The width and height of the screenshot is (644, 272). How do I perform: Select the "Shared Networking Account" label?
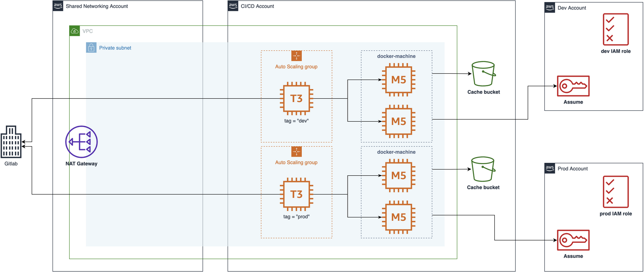click(97, 6)
